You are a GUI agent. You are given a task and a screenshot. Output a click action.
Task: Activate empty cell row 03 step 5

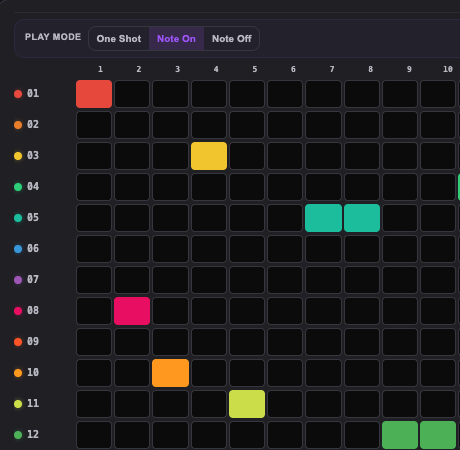point(247,156)
